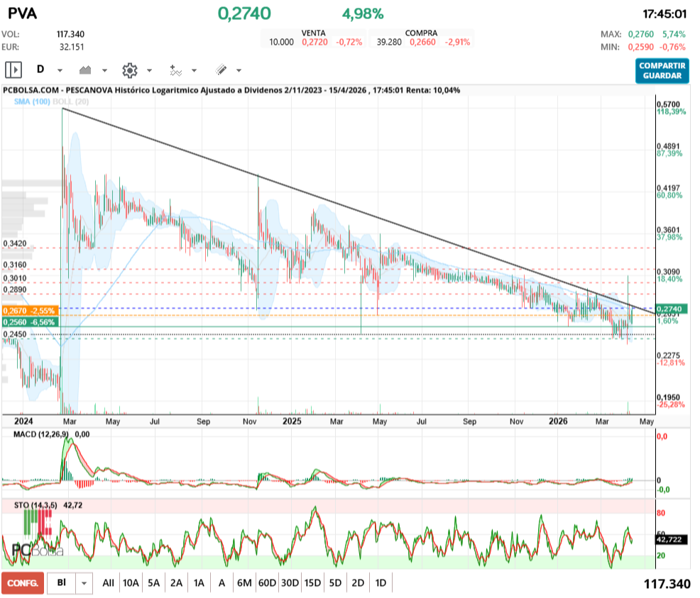Select the 2A time range

pyautogui.click(x=176, y=583)
